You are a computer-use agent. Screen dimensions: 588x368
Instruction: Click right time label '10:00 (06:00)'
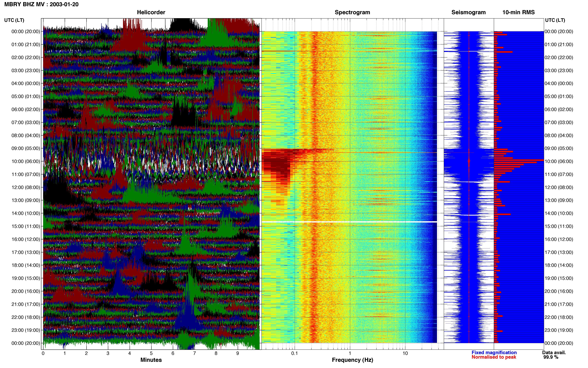pos(559,161)
